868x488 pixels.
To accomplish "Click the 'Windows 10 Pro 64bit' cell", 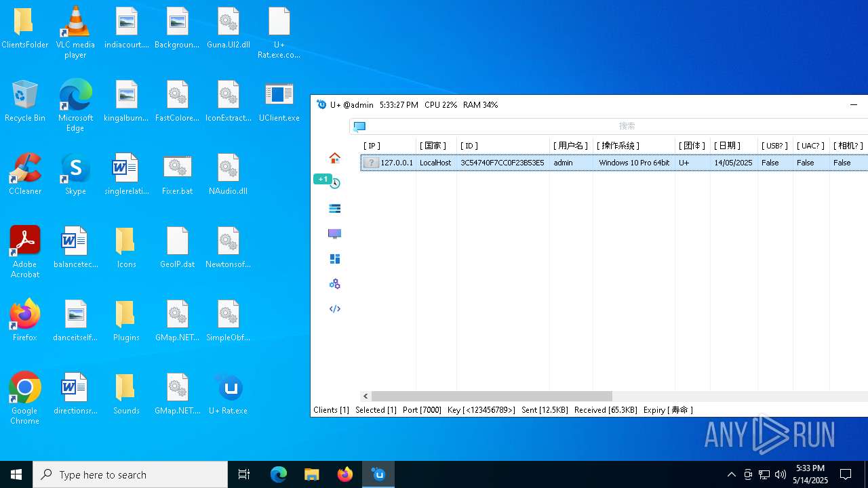I will 634,163.
